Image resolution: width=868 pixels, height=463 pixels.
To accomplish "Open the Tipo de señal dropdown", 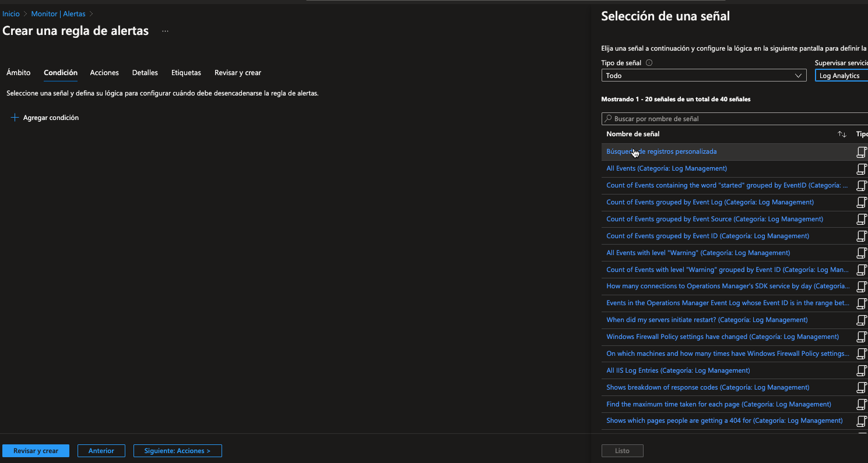I will (x=704, y=76).
